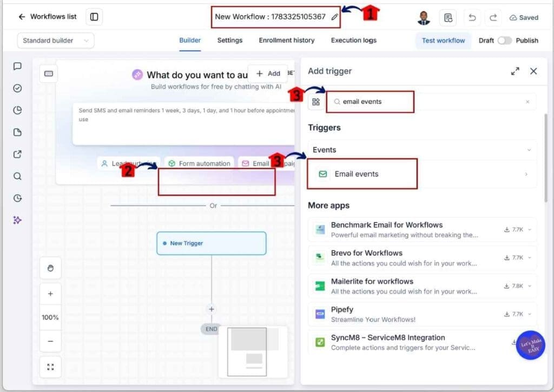Viewport: 554px width, 392px height.
Task: Select the Email events trigger
Action: [422, 174]
